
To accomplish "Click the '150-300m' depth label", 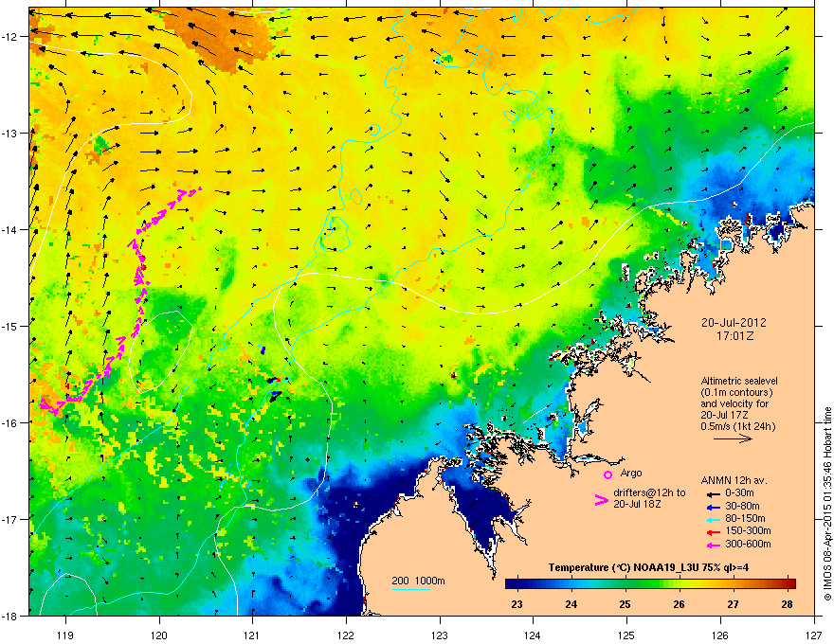I will [x=749, y=531].
